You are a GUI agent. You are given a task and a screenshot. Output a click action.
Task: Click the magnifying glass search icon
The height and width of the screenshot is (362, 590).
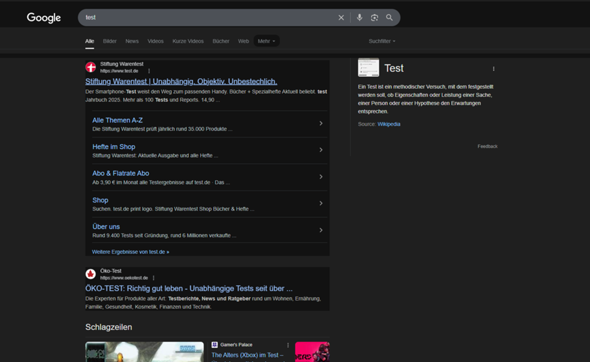pyautogui.click(x=389, y=18)
